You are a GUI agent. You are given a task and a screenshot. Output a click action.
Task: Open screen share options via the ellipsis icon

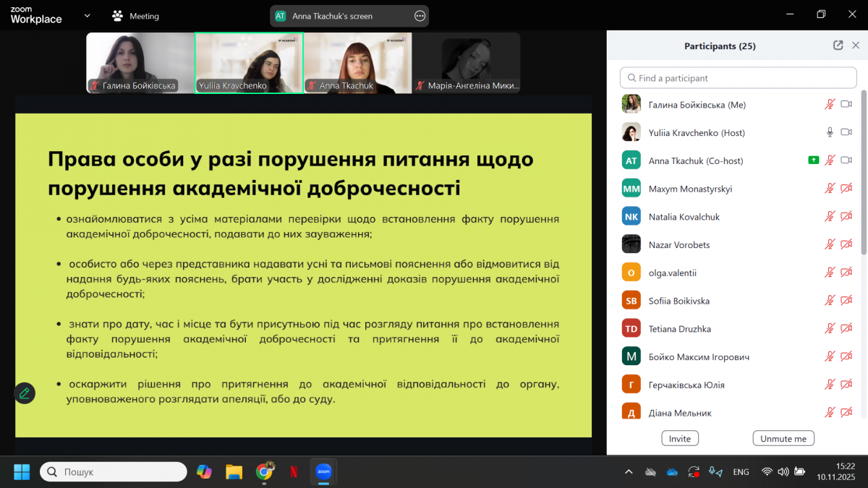[x=420, y=15]
